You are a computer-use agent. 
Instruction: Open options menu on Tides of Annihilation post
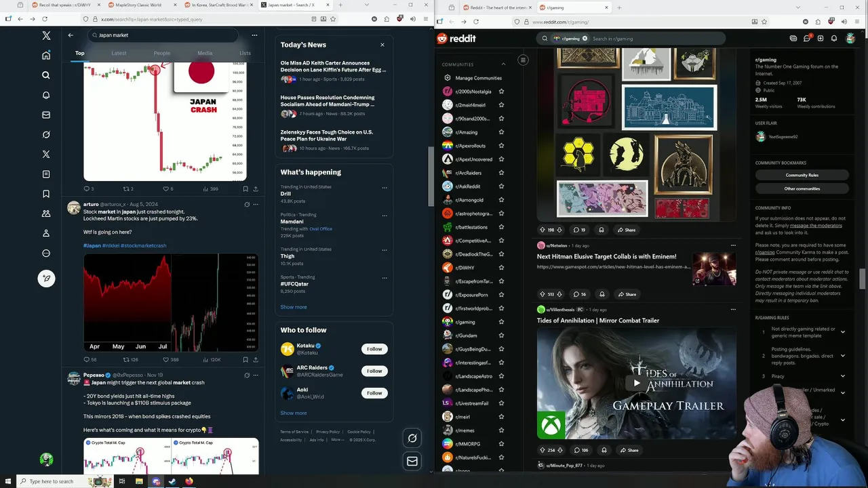732,310
